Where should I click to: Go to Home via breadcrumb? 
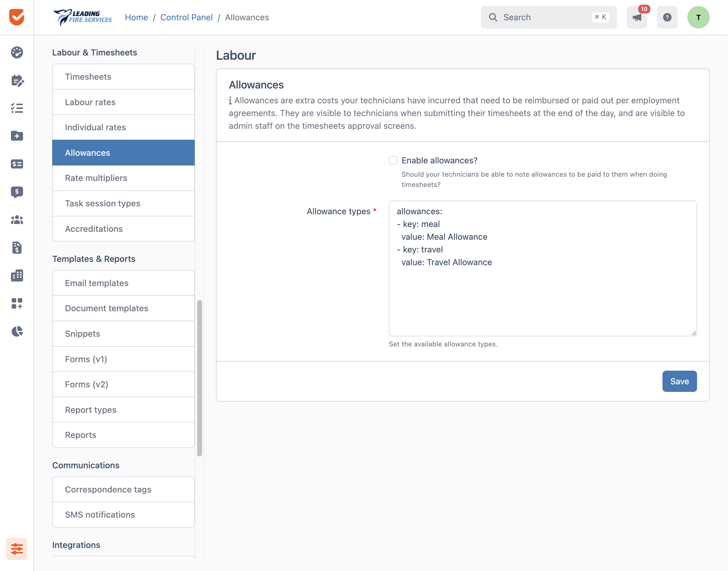136,17
